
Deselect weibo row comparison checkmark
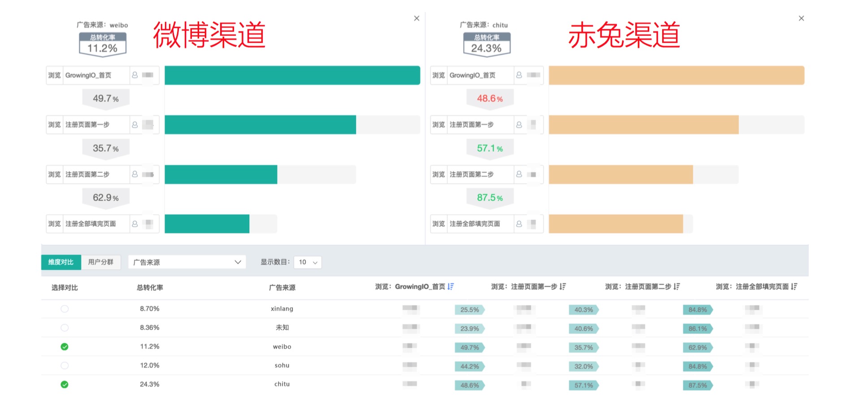point(65,347)
